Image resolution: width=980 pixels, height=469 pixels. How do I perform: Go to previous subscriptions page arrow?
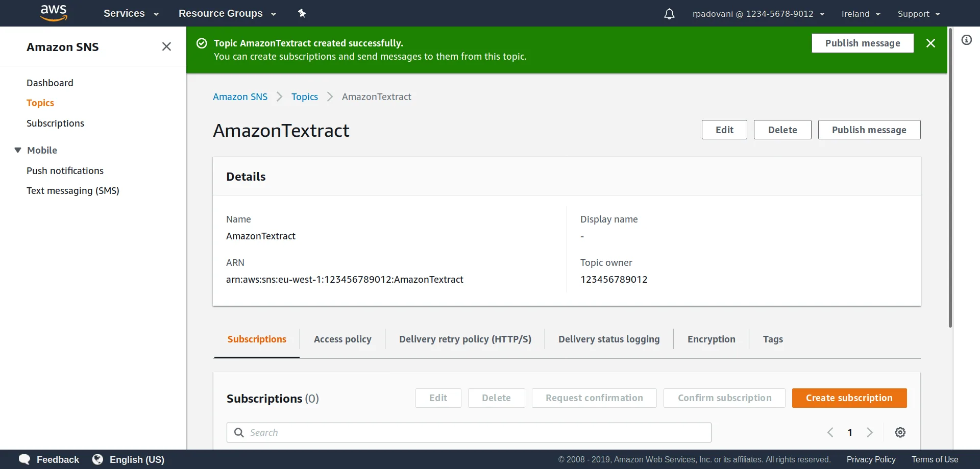pos(830,432)
